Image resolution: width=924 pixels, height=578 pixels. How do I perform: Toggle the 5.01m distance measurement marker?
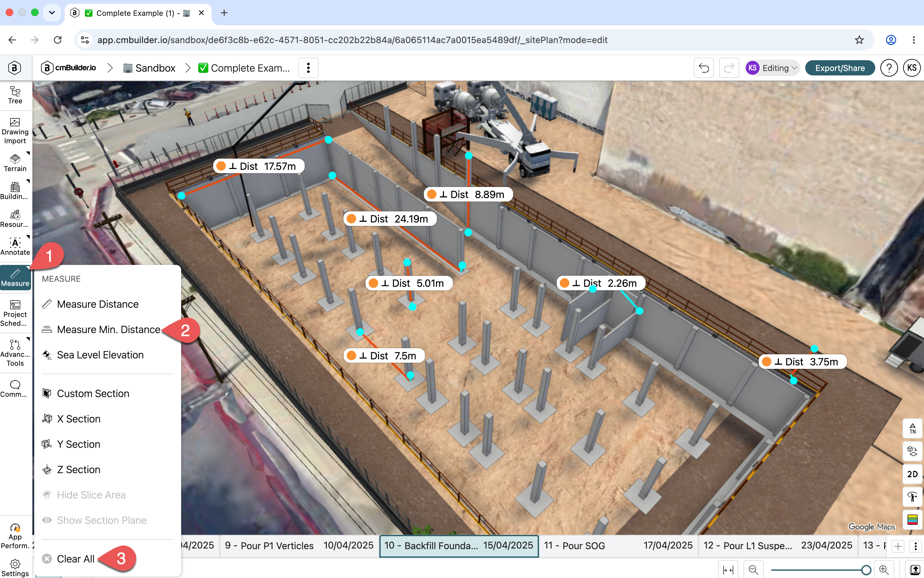(x=374, y=283)
